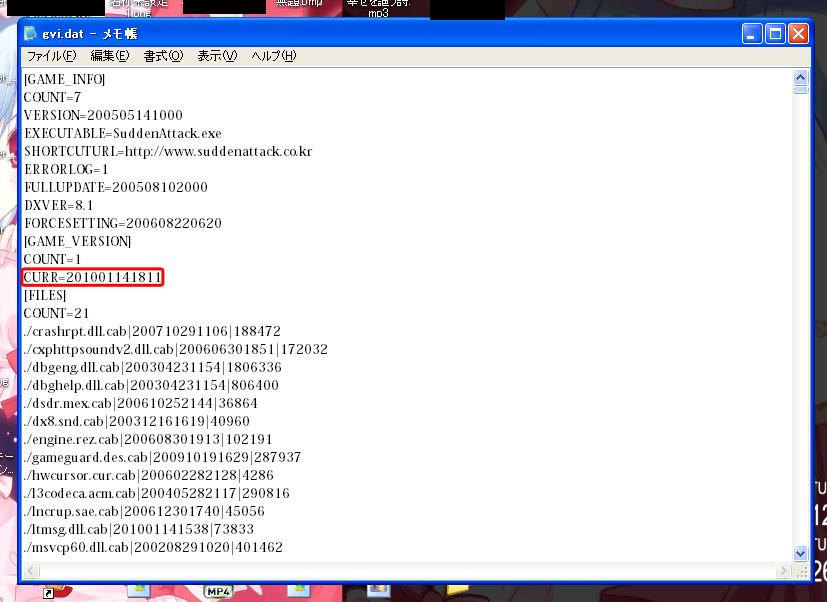Click the l3codeca.acm.cab line

coord(157,493)
